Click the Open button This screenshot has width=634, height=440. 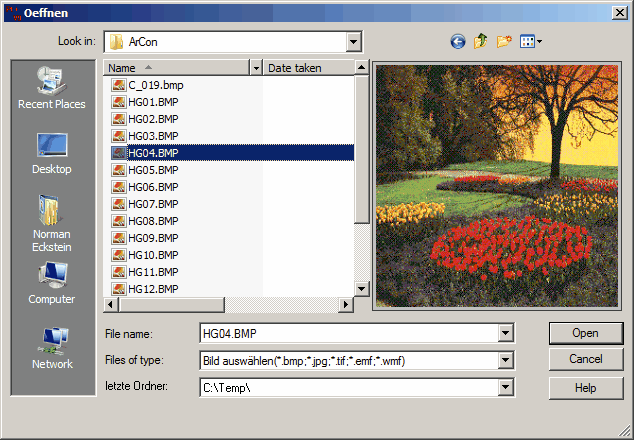[586, 333]
